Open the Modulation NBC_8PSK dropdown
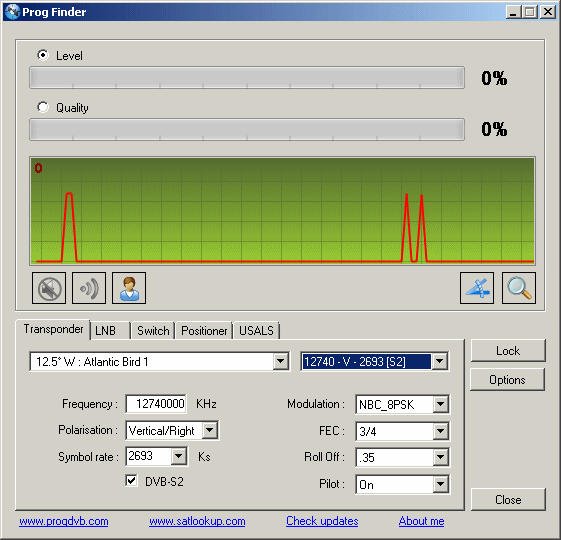Viewport: 561px width, 540px height. point(440,404)
